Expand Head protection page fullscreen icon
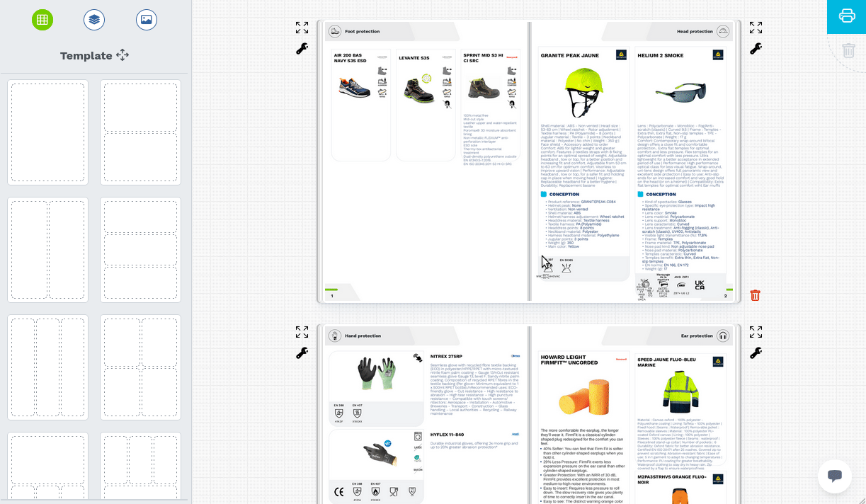Image resolution: width=866 pixels, height=504 pixels. [x=756, y=28]
